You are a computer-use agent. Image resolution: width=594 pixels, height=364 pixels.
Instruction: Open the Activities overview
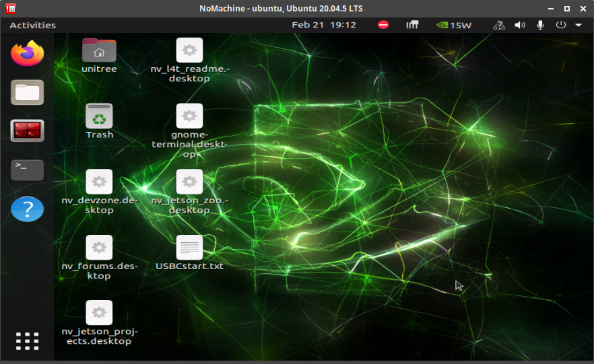(32, 25)
